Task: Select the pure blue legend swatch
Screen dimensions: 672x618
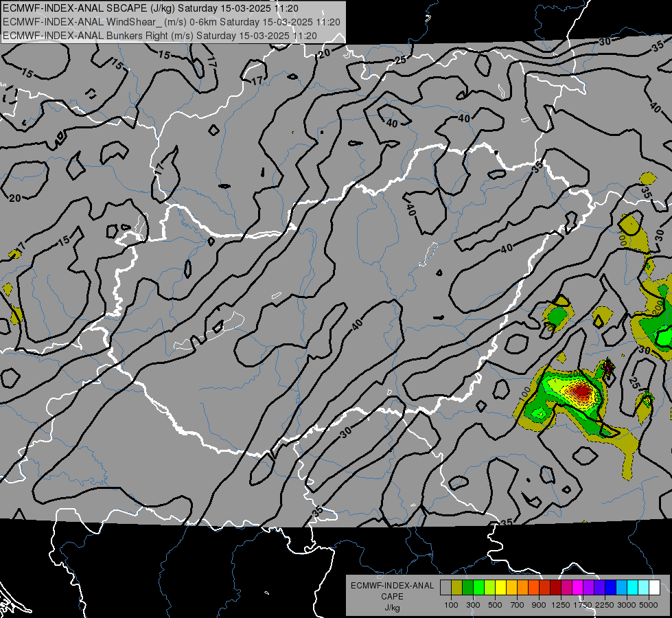Action: point(611,587)
